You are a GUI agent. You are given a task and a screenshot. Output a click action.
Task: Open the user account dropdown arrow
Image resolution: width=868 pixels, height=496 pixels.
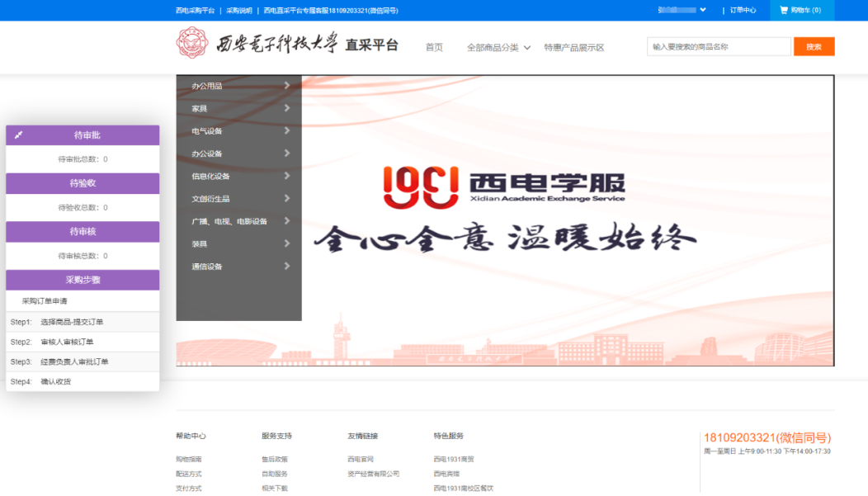pyautogui.click(x=703, y=11)
